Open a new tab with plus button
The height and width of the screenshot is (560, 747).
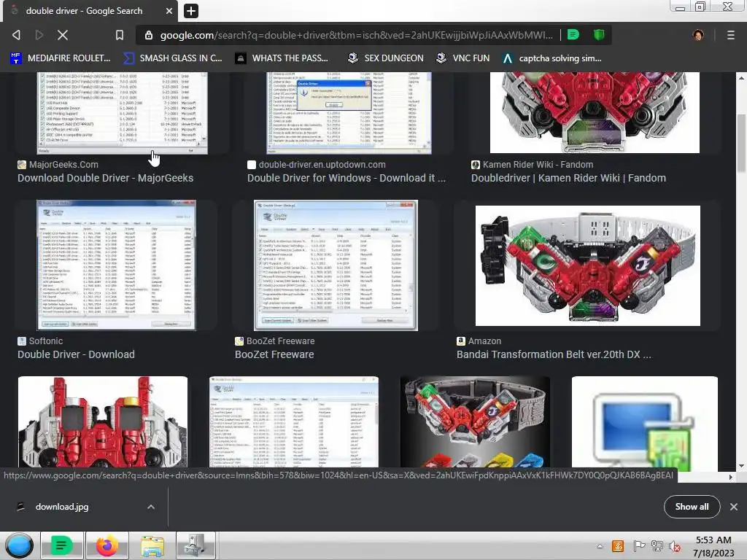(190, 10)
